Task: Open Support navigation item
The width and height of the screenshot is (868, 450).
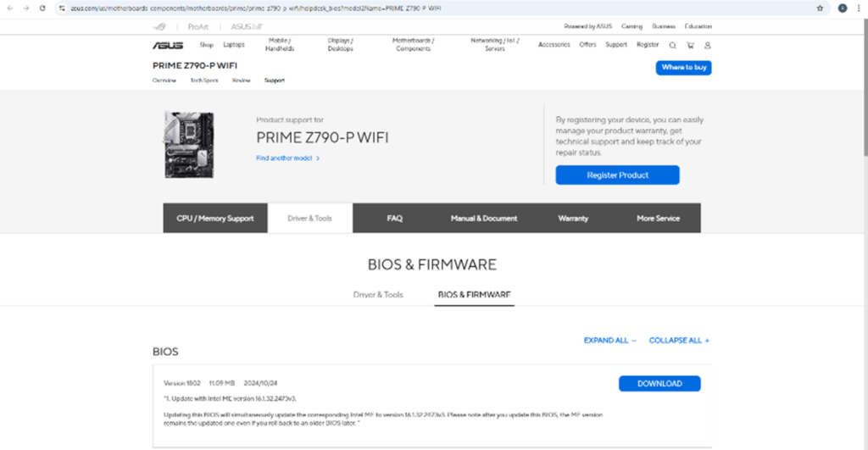Action: point(616,45)
